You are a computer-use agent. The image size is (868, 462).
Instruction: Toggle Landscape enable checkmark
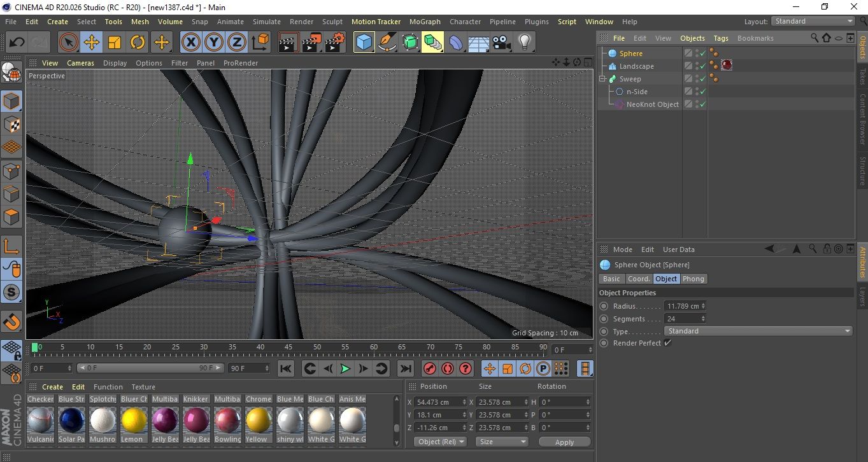pos(702,66)
